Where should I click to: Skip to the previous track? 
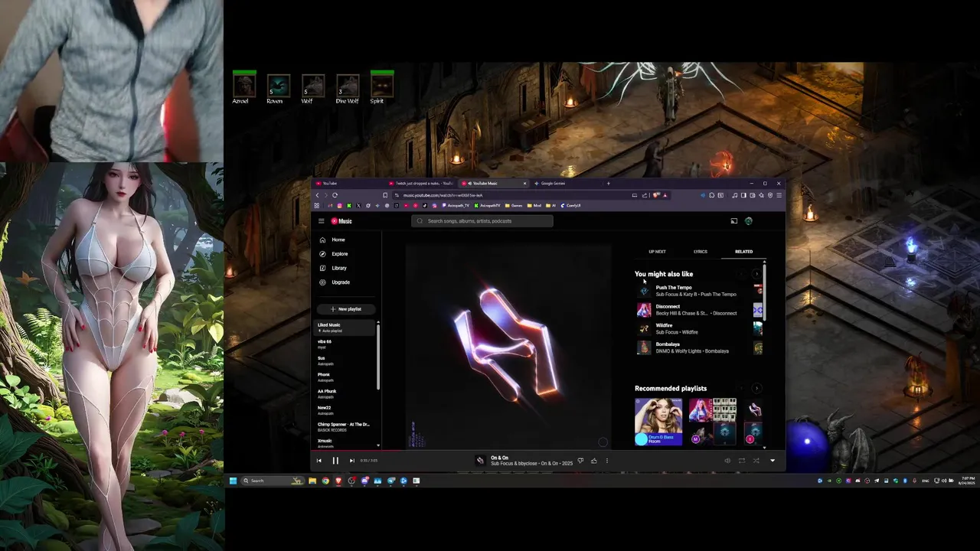pyautogui.click(x=319, y=461)
